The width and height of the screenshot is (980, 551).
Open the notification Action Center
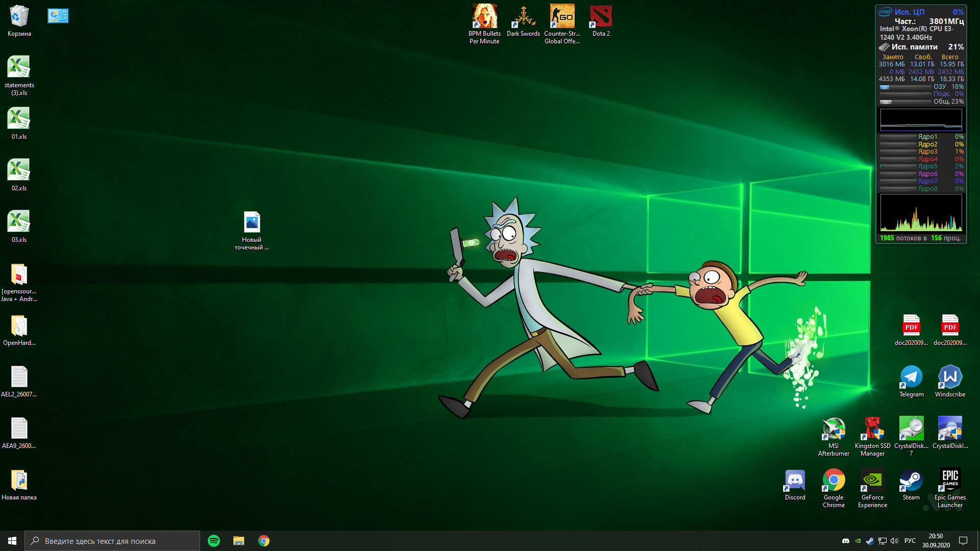pos(963,541)
